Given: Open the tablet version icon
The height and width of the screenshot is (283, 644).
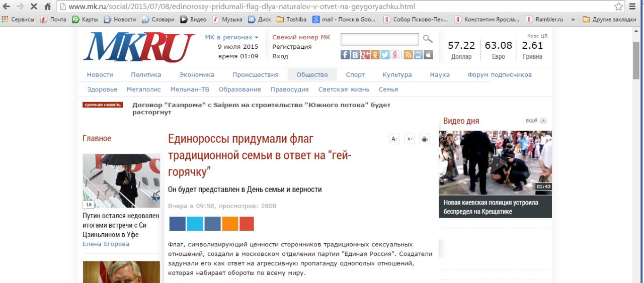Looking at the screenshot, I should pos(418,55).
